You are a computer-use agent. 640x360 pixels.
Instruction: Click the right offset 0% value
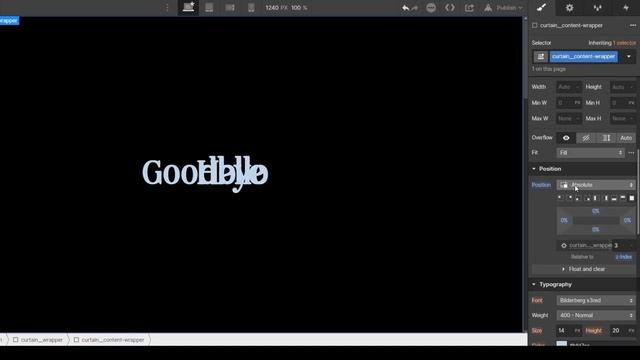pyautogui.click(x=627, y=220)
